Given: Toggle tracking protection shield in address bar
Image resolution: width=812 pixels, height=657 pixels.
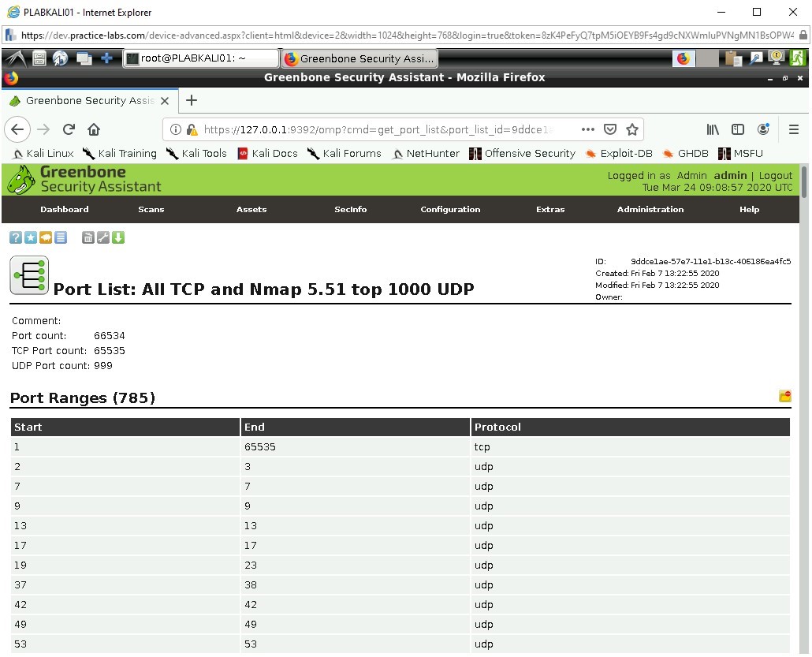Looking at the screenshot, I should point(609,129).
